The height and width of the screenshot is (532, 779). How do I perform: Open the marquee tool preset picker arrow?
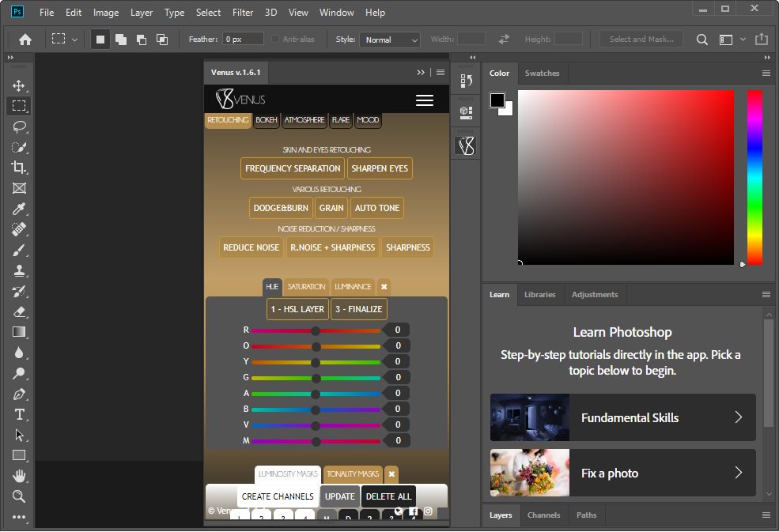[74, 40]
